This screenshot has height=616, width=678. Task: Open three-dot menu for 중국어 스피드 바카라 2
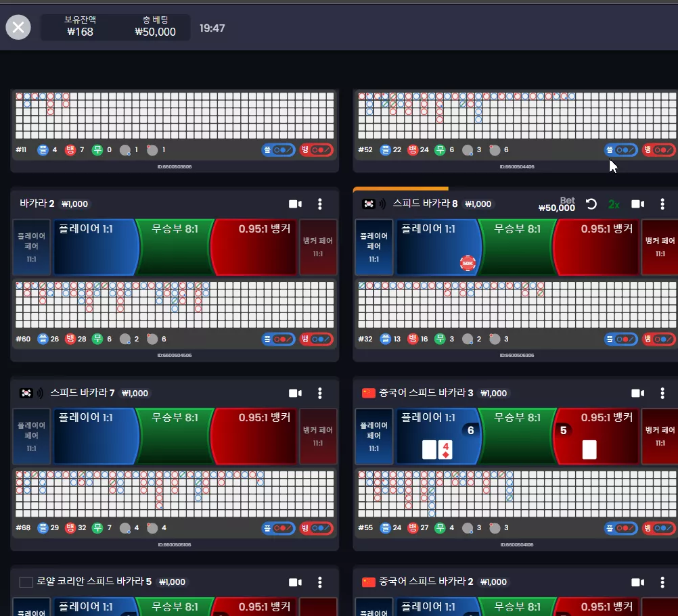[662, 582]
